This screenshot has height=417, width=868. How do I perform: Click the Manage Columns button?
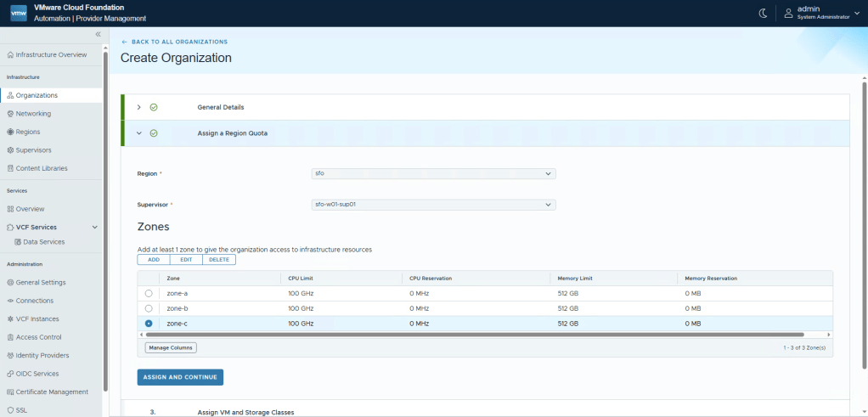171,348
